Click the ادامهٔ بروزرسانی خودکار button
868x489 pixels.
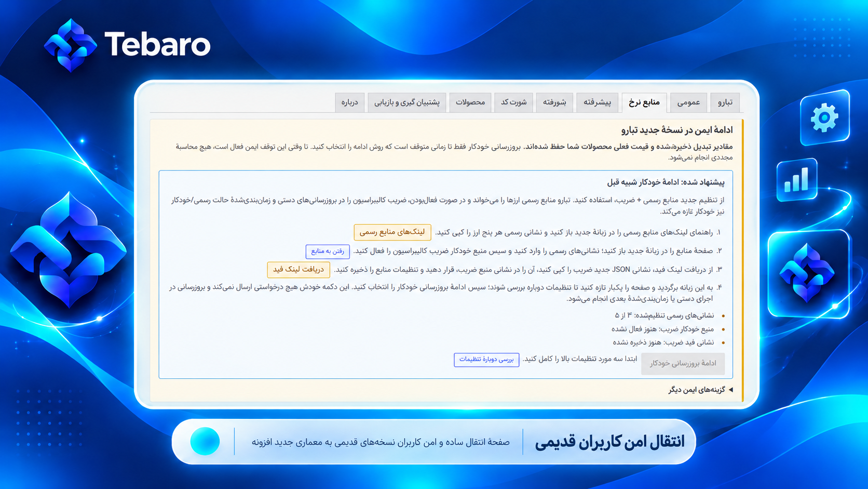coord(683,363)
